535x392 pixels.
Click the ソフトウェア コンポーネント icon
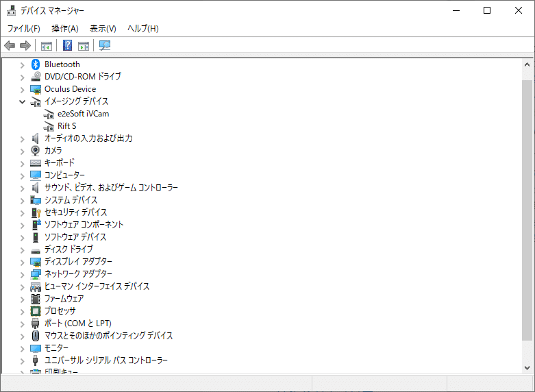[x=36, y=225]
